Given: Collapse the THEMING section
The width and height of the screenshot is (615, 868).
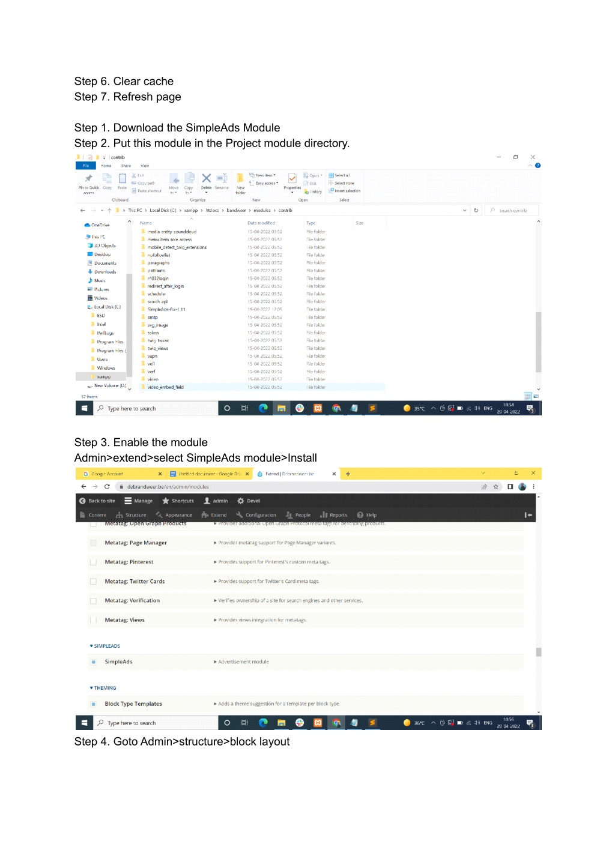Looking at the screenshot, I should 103,688.
